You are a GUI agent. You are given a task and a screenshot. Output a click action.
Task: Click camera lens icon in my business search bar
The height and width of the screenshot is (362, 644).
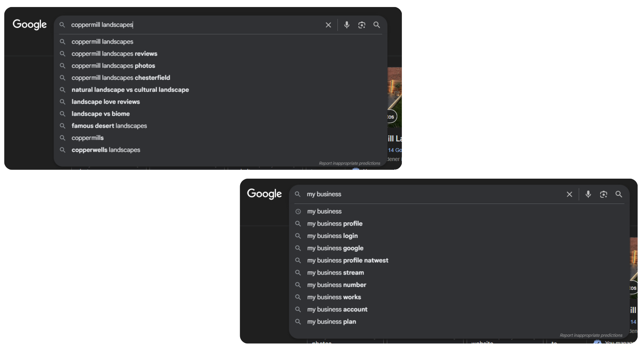tap(603, 194)
